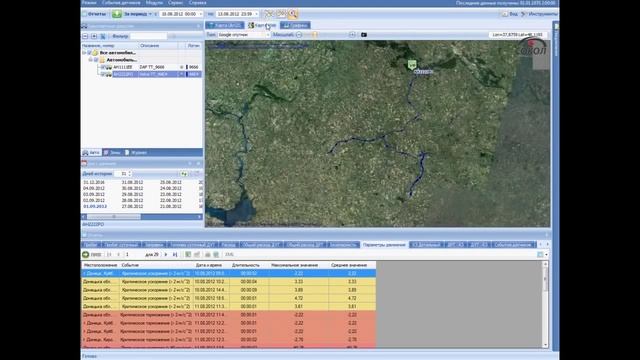640x360 pixels.
Task: Click the highlighted magnifier icon in top toolbar
Action: pos(293,14)
